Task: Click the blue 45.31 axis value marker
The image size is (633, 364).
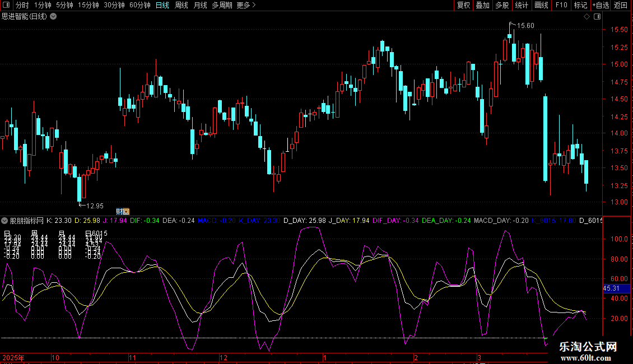Action: (616, 288)
